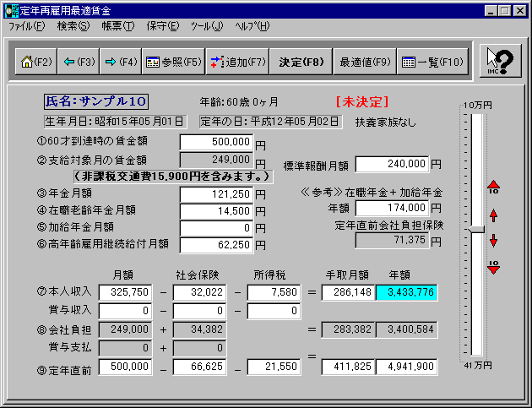Maximize the 定年再雇用最適賃金 window

coord(504,11)
